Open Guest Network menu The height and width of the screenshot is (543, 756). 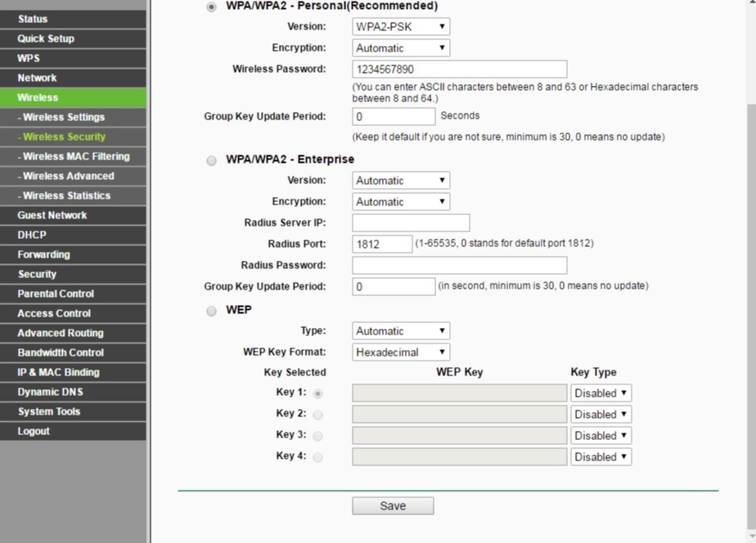pos(73,215)
